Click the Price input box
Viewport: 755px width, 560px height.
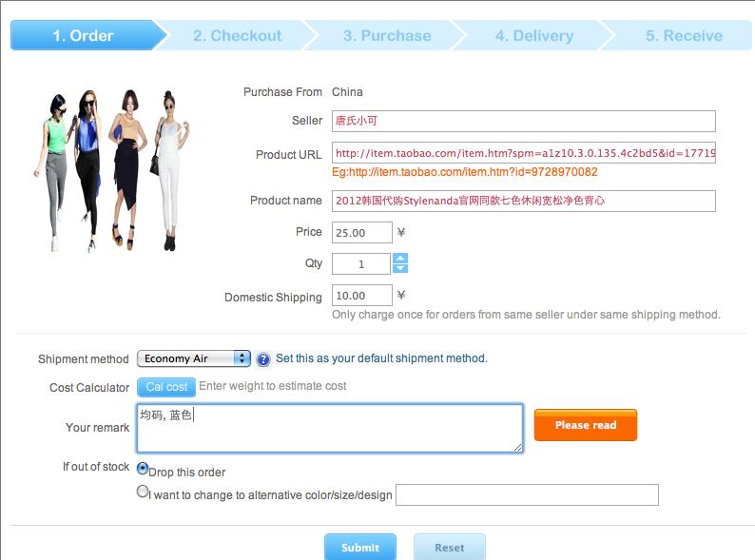pyautogui.click(x=361, y=233)
